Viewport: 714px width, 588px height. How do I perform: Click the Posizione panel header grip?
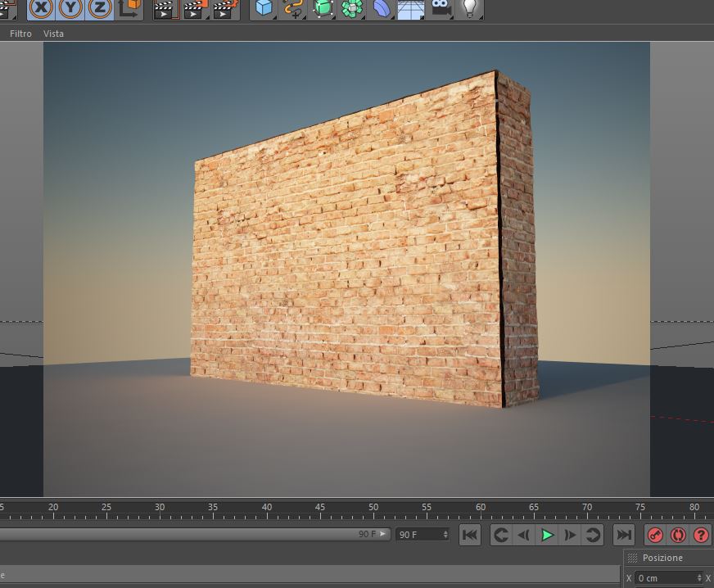pyautogui.click(x=632, y=558)
